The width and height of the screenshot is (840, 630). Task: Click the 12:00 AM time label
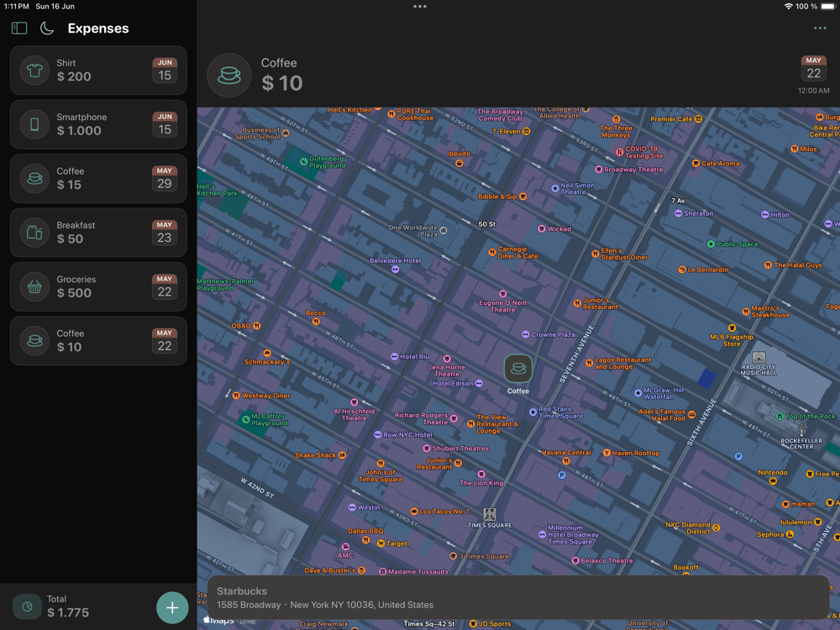click(x=813, y=91)
